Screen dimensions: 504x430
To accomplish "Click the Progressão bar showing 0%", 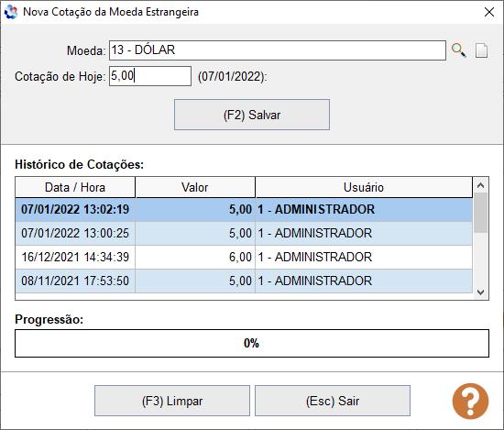I will click(252, 343).
